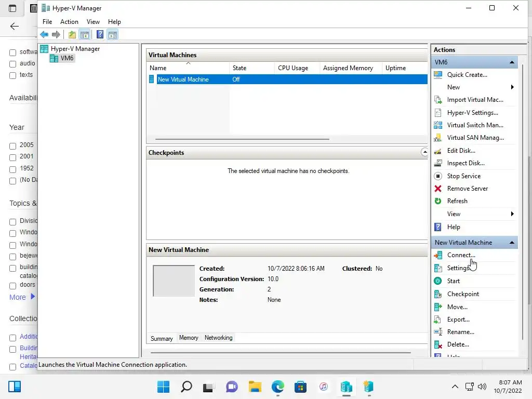Sort by CPU Usage column header
The height and width of the screenshot is (399, 532).
[297, 68]
